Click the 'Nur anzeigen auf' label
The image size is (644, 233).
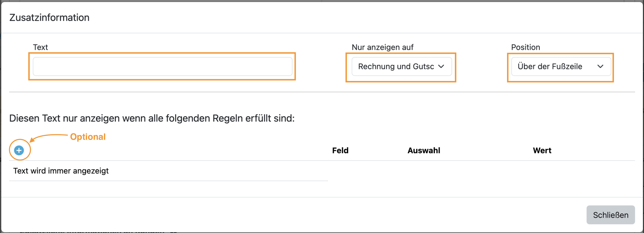click(382, 47)
